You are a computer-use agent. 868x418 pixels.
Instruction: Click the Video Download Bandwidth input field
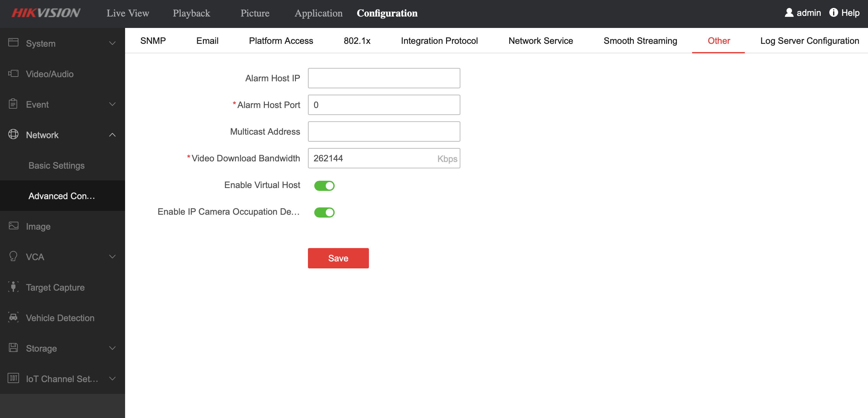click(384, 158)
